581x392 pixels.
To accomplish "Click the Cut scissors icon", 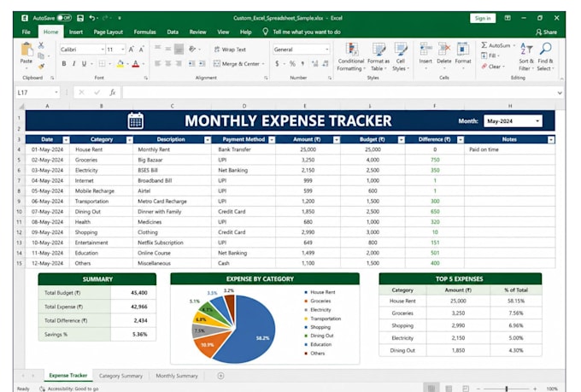I will pos(41,45).
